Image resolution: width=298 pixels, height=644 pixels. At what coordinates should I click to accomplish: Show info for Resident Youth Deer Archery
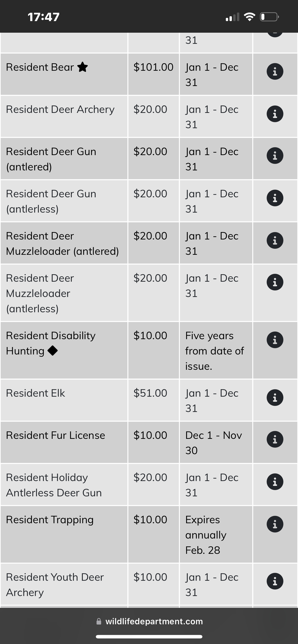pyautogui.click(x=275, y=581)
